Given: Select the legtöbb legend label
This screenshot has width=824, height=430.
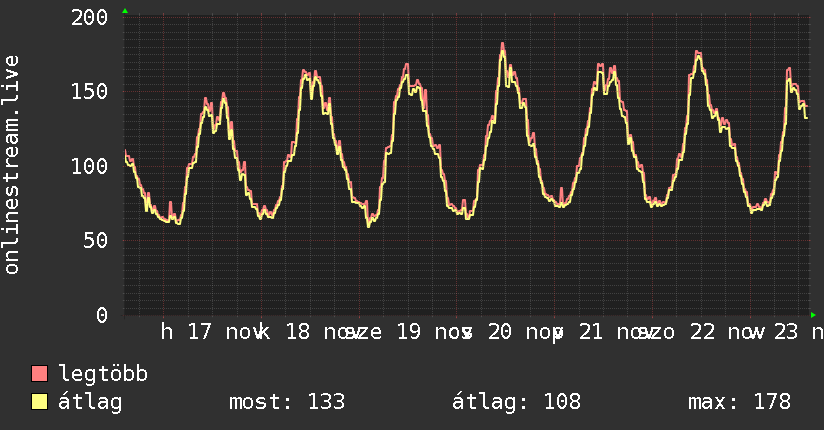Looking at the screenshot, I should [103, 374].
